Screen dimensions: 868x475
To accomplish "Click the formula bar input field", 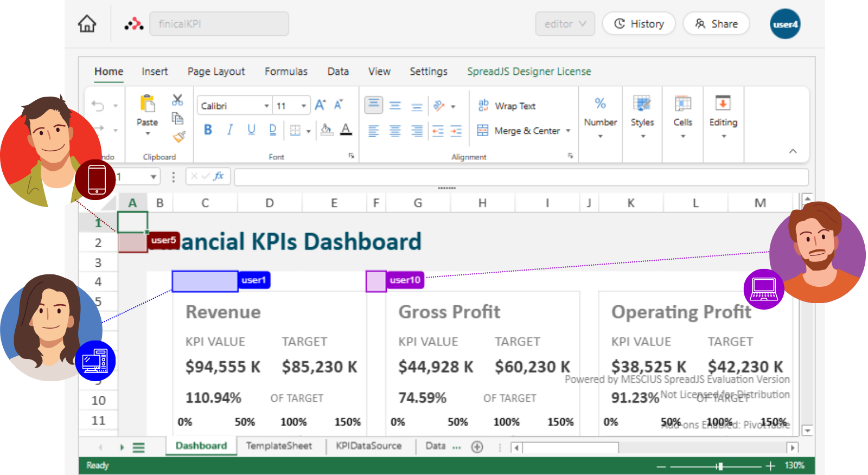I will coord(521,177).
